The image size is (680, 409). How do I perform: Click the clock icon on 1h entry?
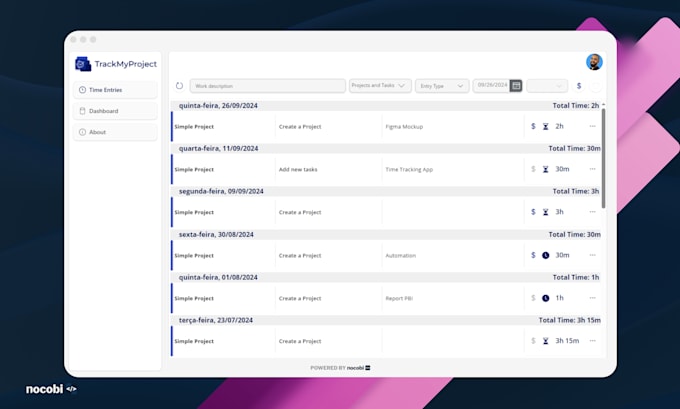[546, 298]
